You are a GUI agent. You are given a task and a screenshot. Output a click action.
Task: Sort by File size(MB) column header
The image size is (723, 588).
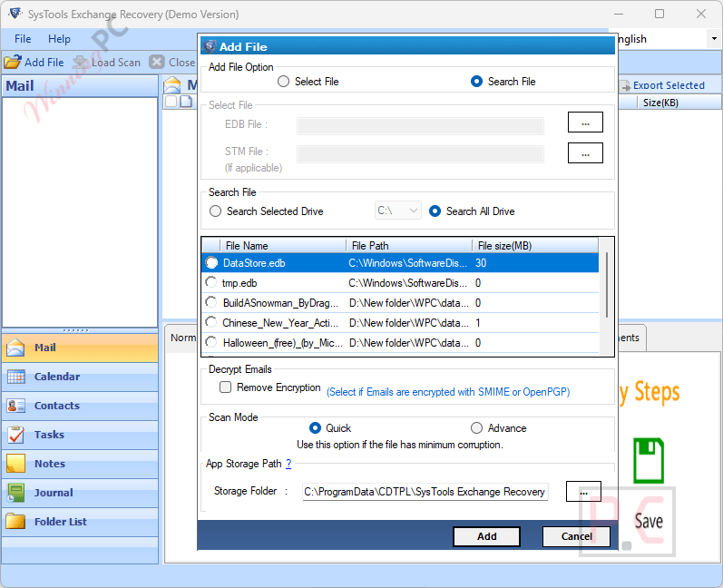tap(536, 246)
